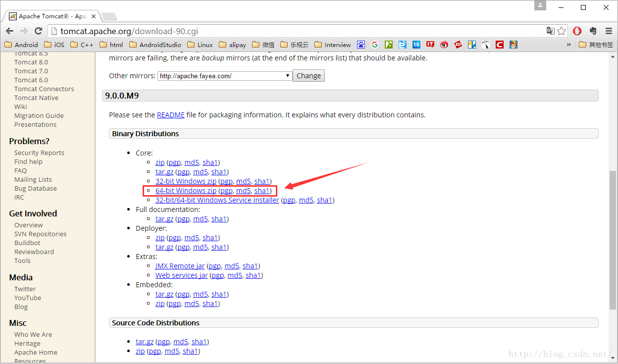Open the Adblock red hand extension
The image size is (618, 364).
click(577, 31)
